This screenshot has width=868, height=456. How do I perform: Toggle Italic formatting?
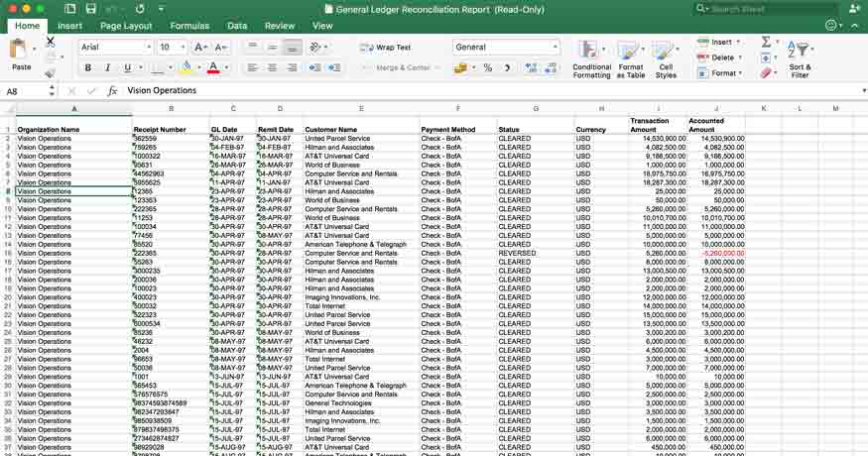(107, 68)
